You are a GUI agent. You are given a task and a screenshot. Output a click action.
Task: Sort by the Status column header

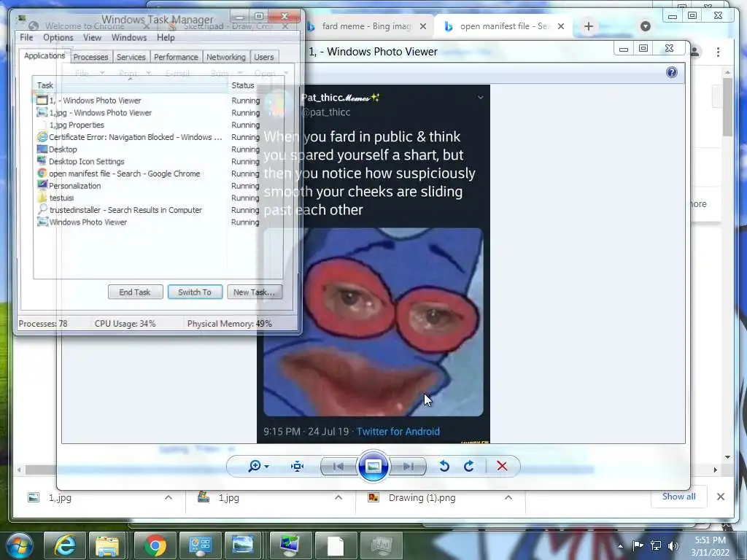(x=255, y=85)
